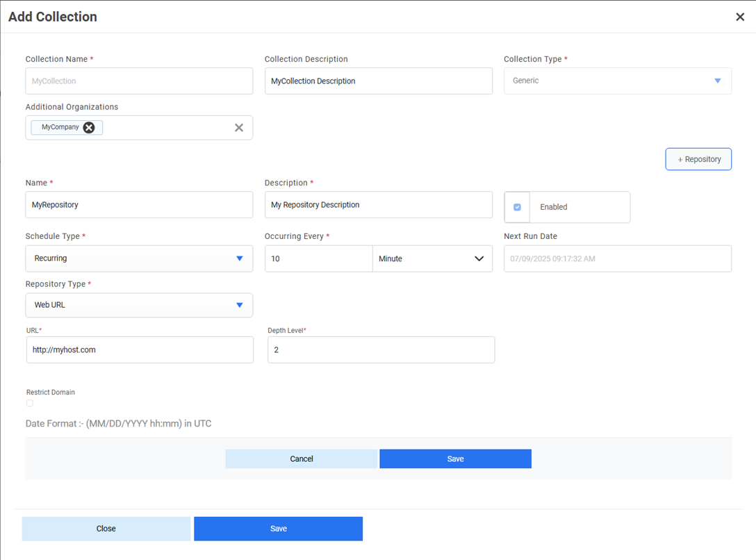Edit the Depth Level field
This screenshot has width=756, height=560.
pyautogui.click(x=381, y=350)
